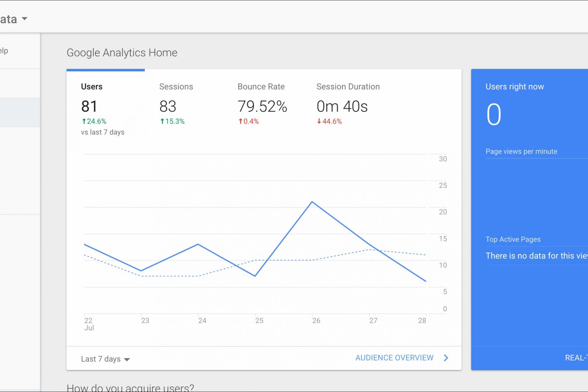Click the red up arrow beside 0.4%
588x392 pixels.
click(x=241, y=121)
